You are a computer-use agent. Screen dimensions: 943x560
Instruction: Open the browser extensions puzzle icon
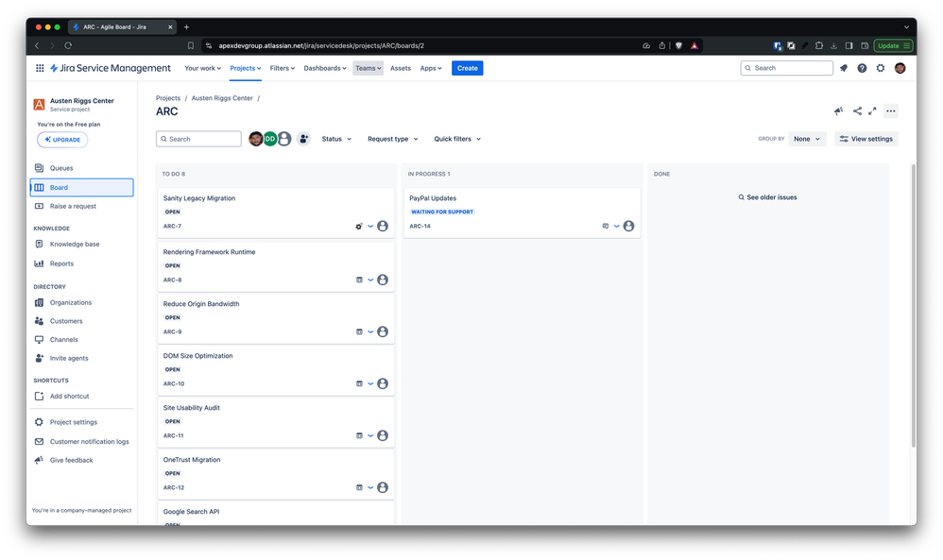(818, 45)
